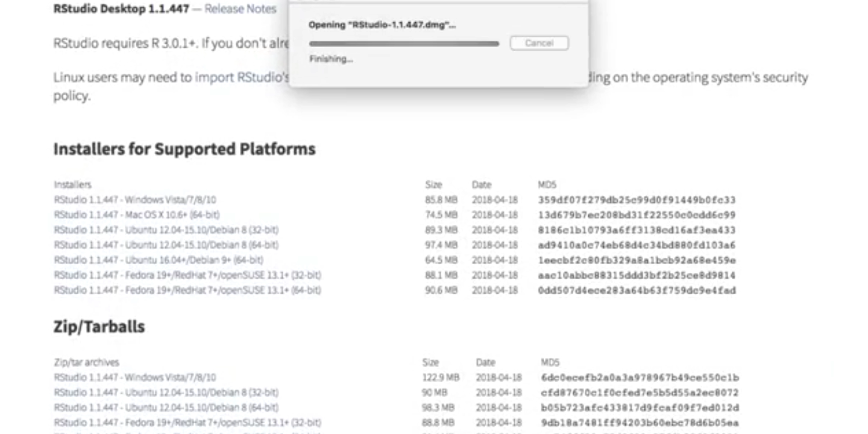Click the 'Installers' column header
The height and width of the screenshot is (434, 868).
(72, 184)
